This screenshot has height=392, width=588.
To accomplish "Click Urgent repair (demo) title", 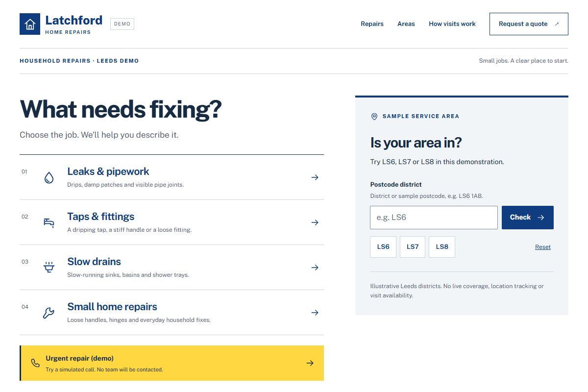I will pyautogui.click(x=80, y=358).
